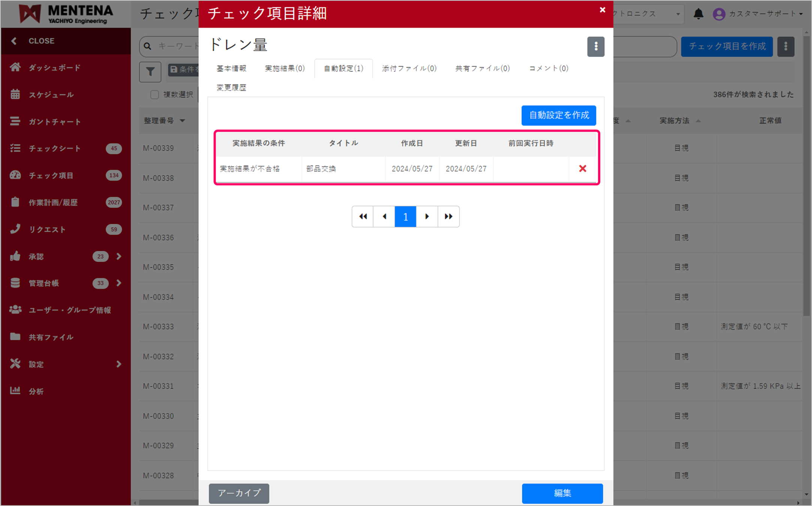Click the filter funnel icon above the table
Screen dimensions: 812x506
coord(150,72)
